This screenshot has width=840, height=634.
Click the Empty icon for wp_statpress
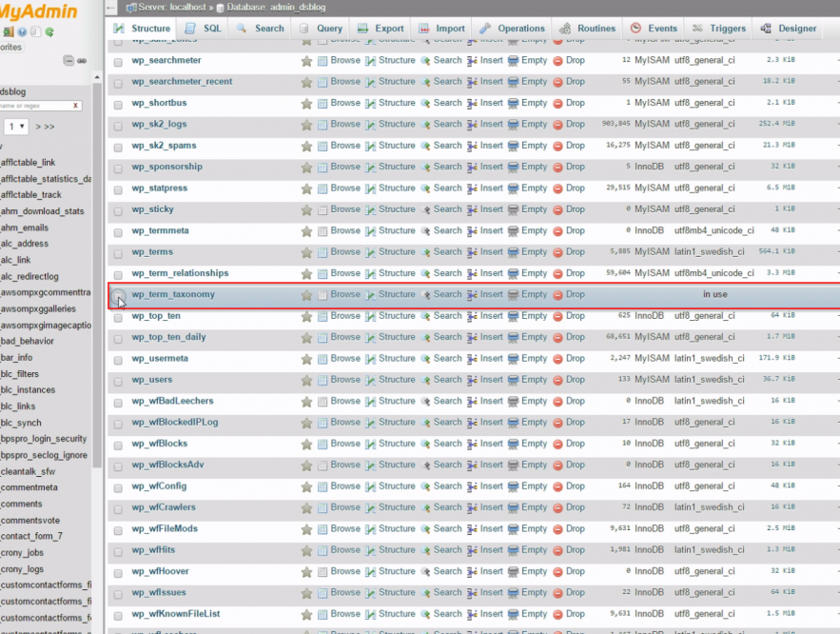pyautogui.click(x=514, y=188)
